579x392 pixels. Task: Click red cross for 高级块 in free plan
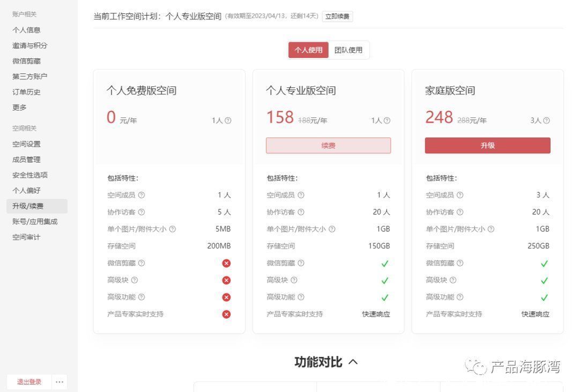point(226,280)
